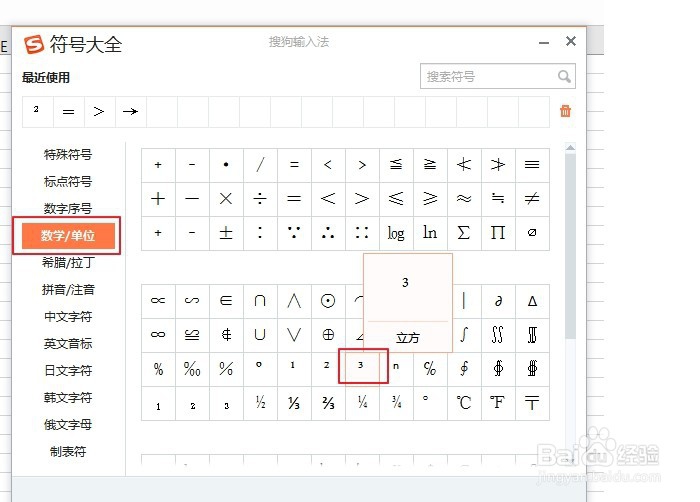
Task: Open the 特殊符号 category
Action: tap(68, 155)
